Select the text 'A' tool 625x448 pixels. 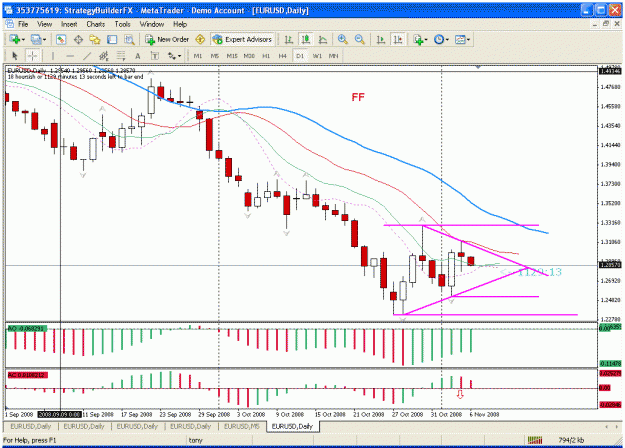click(138, 56)
